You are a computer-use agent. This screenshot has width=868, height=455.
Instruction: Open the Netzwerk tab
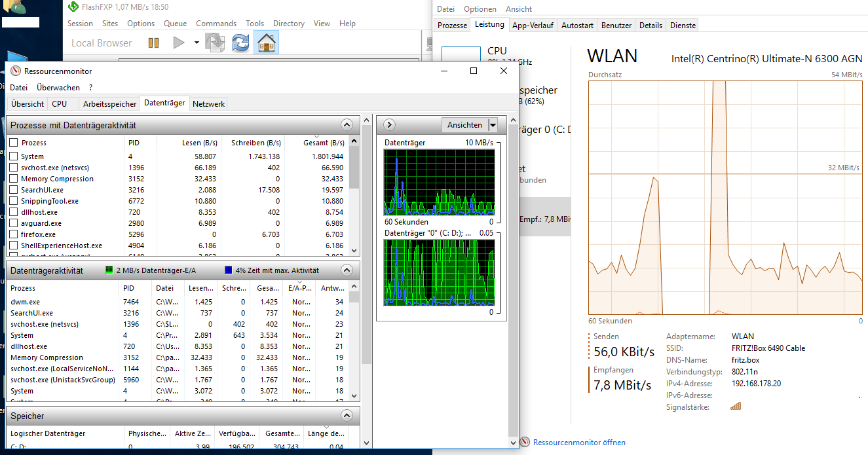[x=208, y=104]
